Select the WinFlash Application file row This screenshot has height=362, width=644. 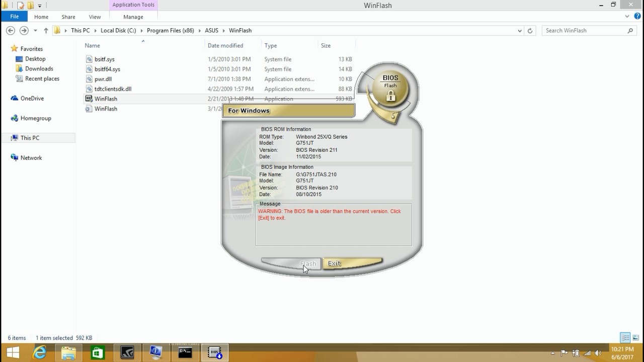(219, 99)
